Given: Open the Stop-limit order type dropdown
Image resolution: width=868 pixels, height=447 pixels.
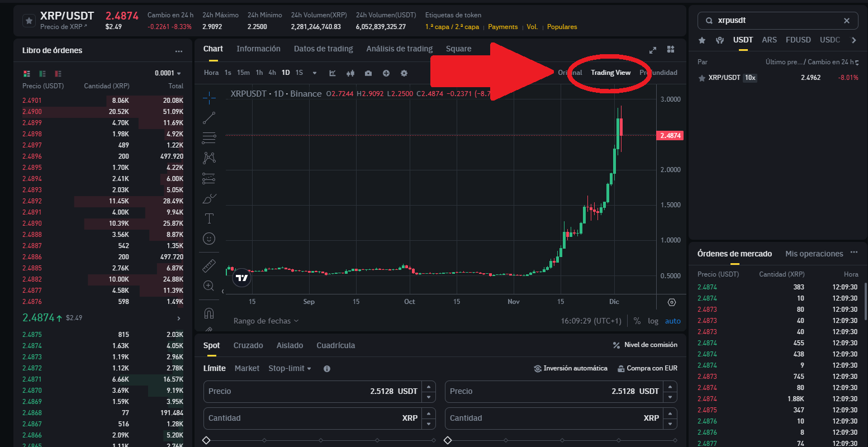Looking at the screenshot, I should [x=290, y=368].
